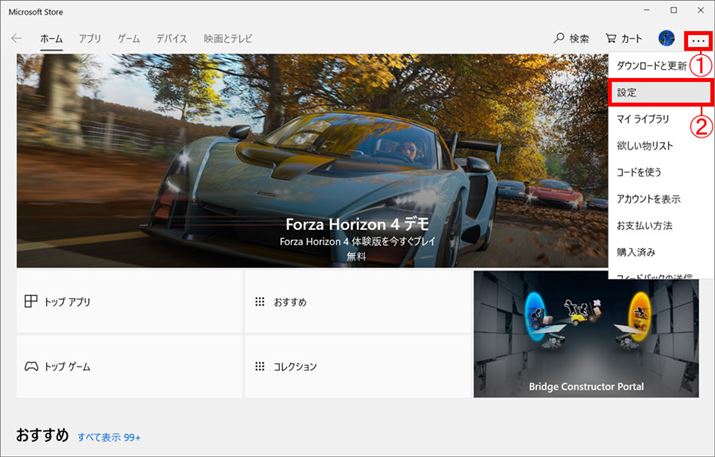Click the おすすめ dots icon
This screenshot has width=715, height=457.
pos(260,301)
